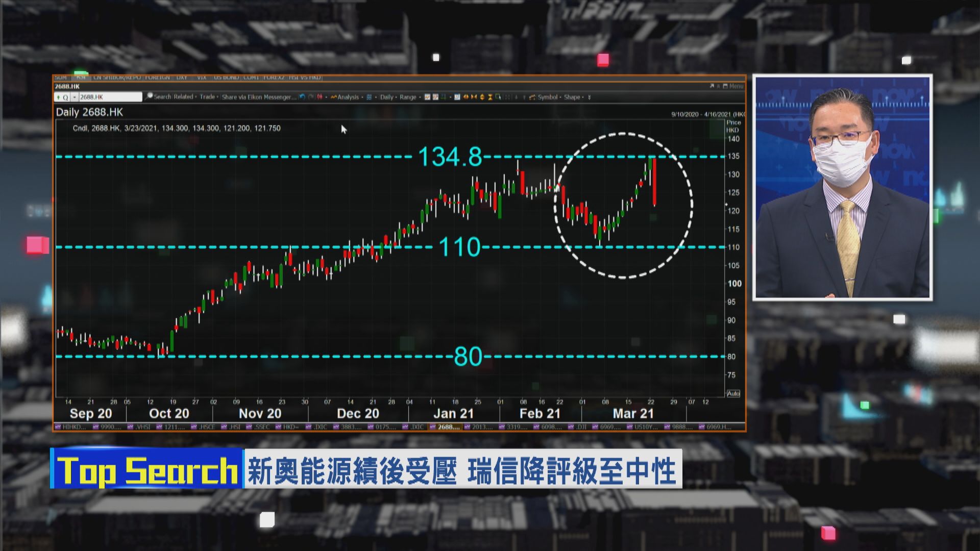
Task: Expand the Range dropdown
Action: pyautogui.click(x=407, y=97)
